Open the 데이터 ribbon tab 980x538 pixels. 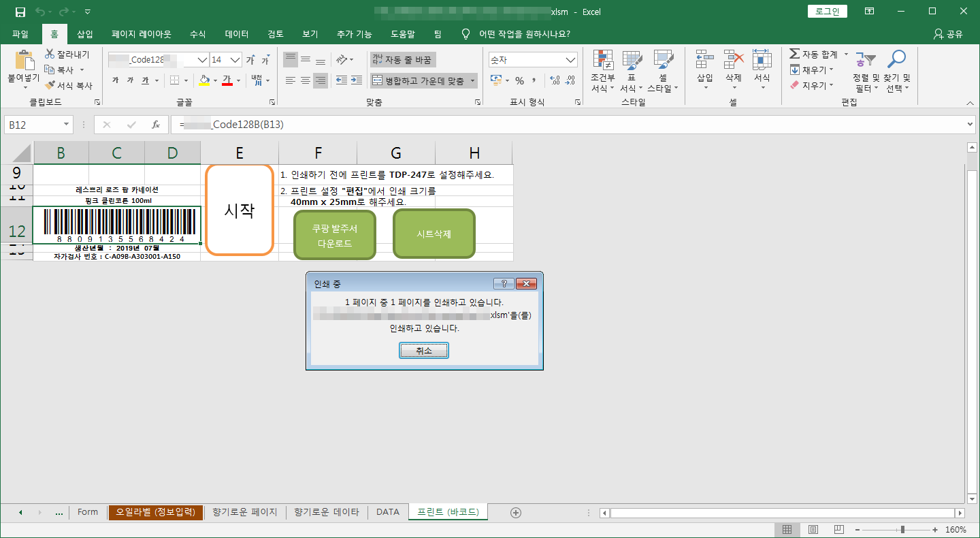pos(236,34)
